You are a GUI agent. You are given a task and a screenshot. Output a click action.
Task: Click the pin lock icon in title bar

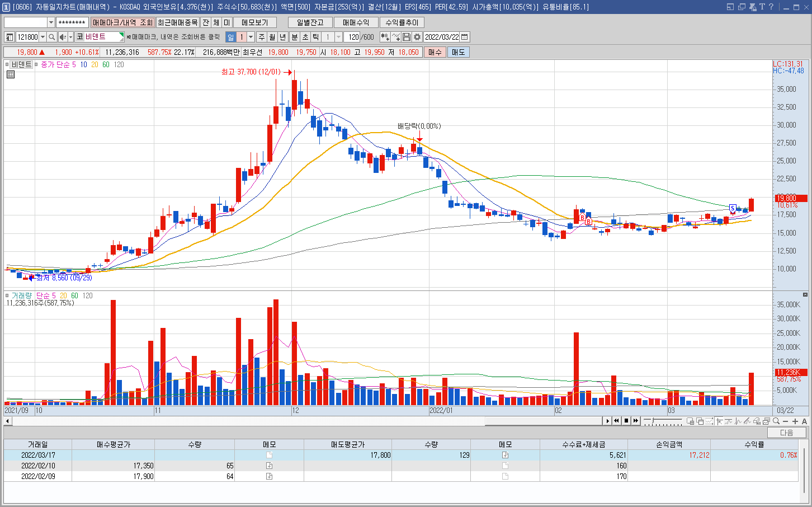coord(752,7)
